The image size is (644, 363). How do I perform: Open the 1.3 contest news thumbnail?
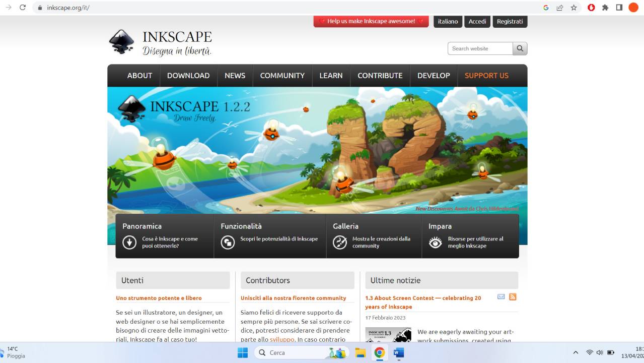[x=388, y=335]
